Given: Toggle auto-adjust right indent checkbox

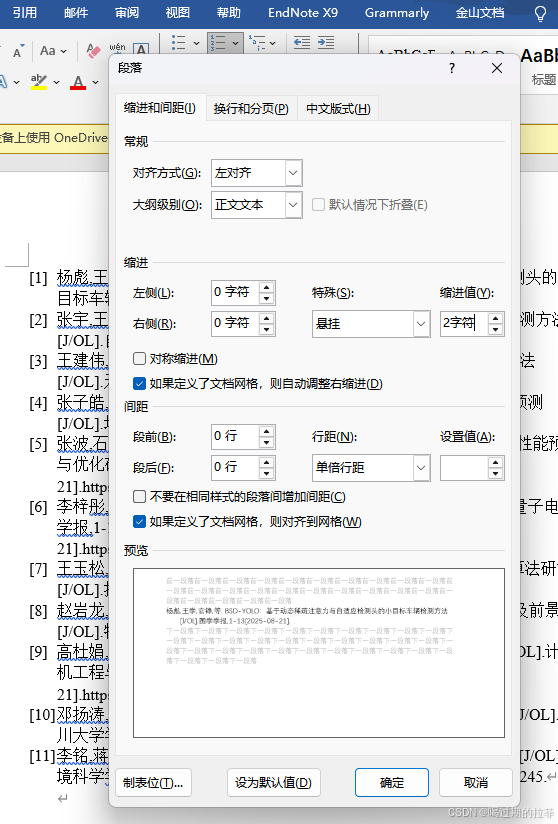Looking at the screenshot, I should pos(139,384).
